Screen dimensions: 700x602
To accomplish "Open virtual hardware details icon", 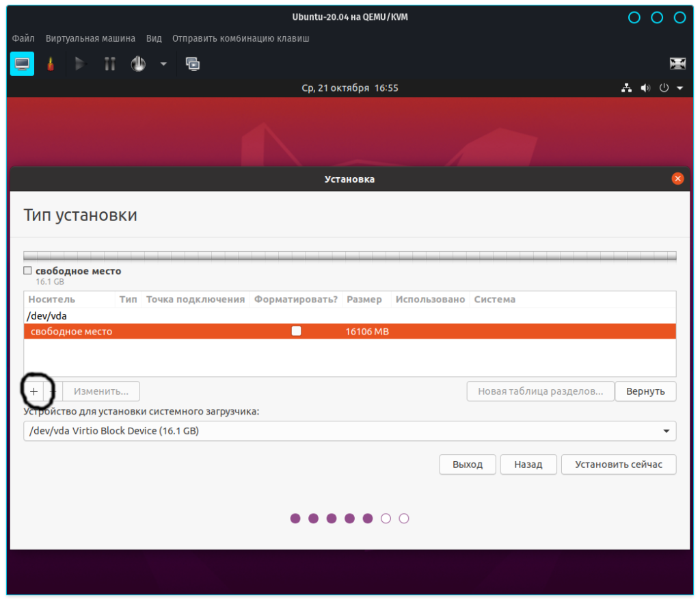I will [50, 64].
